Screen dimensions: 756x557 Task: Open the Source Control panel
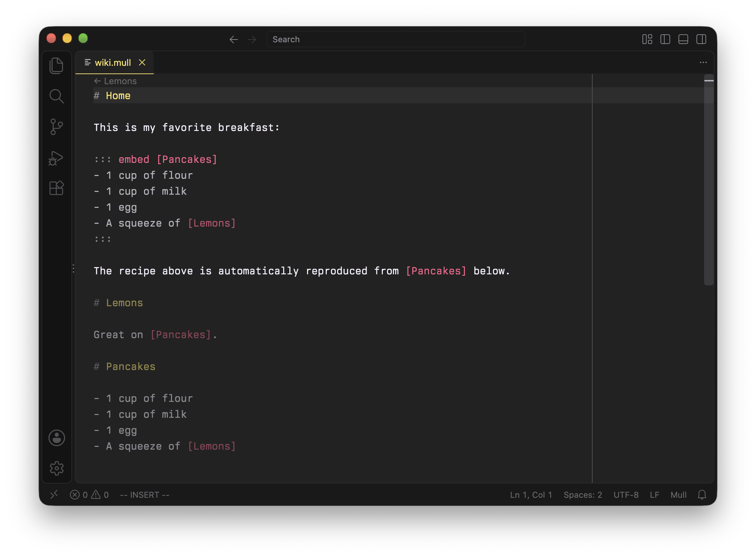click(x=56, y=126)
